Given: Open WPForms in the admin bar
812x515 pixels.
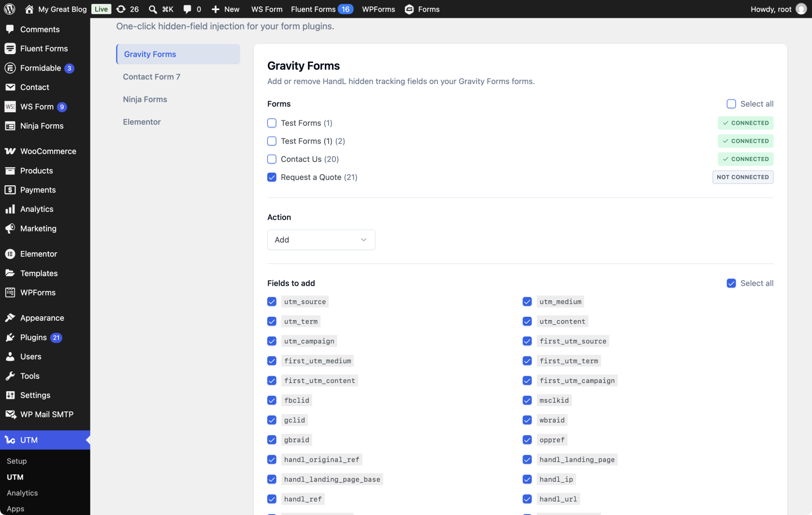Looking at the screenshot, I should 378,9.
